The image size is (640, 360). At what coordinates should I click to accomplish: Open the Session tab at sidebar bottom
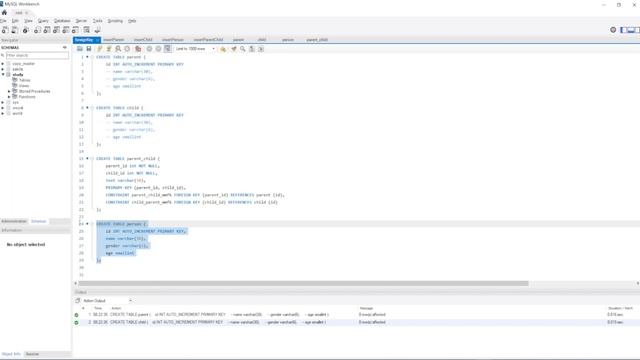coord(32,354)
